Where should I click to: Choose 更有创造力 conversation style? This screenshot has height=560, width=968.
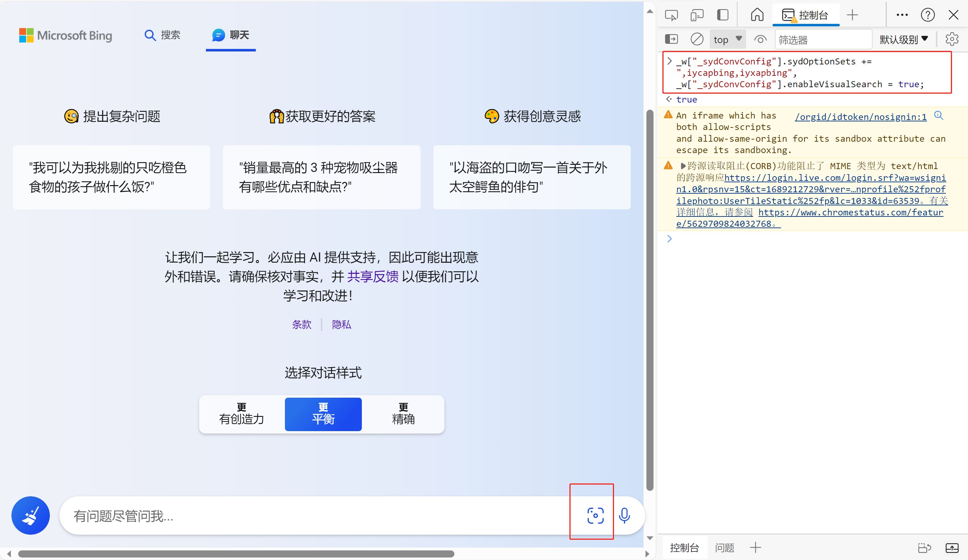[x=241, y=414]
